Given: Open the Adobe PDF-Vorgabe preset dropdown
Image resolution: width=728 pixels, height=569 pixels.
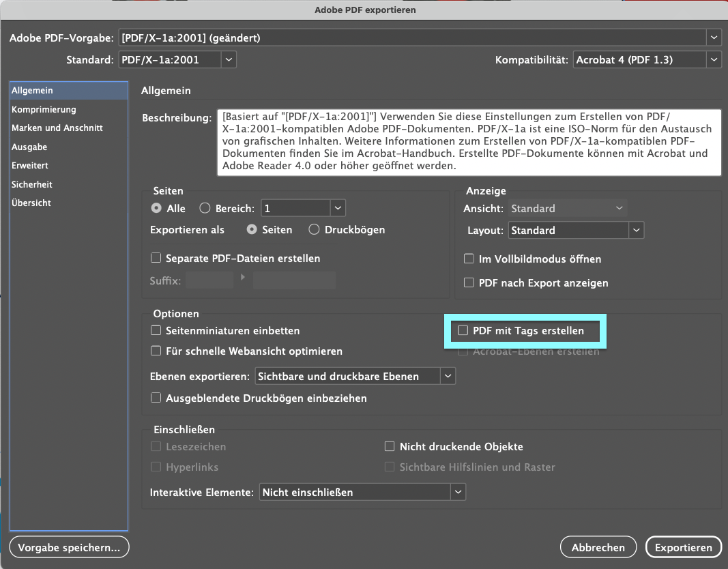Looking at the screenshot, I should coord(420,38).
